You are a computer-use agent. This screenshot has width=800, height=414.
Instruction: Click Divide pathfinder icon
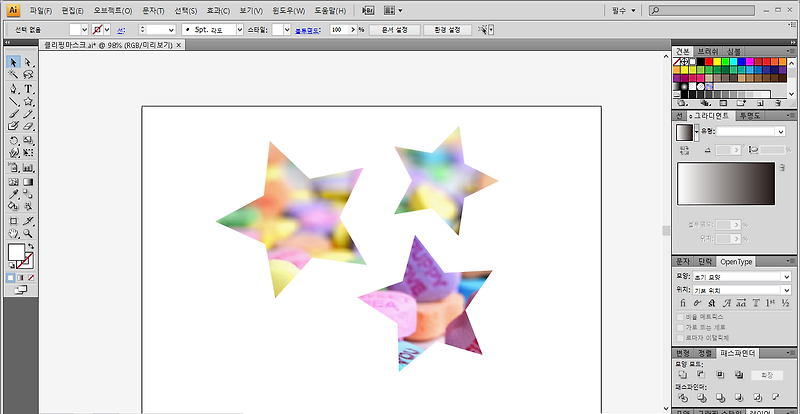point(682,397)
